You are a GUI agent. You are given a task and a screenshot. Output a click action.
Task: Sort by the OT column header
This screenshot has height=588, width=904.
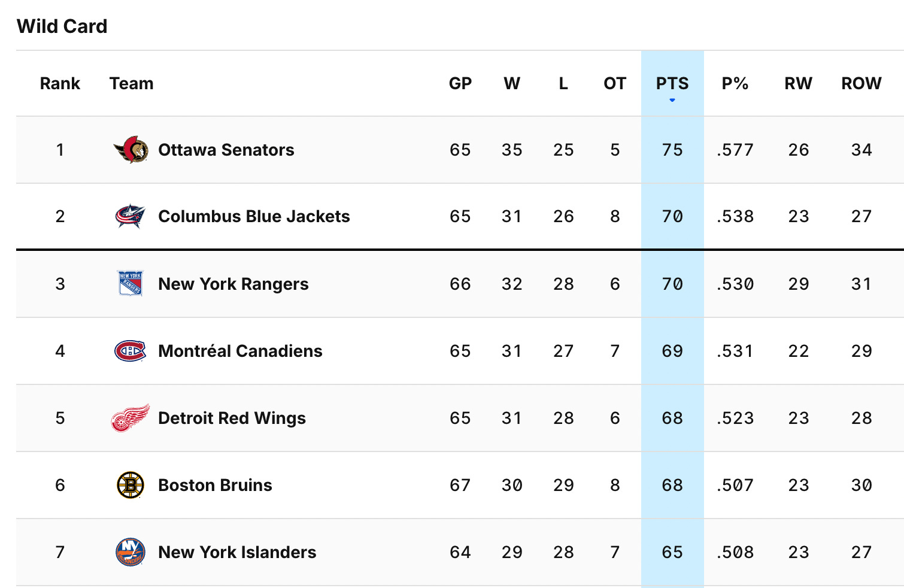click(615, 83)
